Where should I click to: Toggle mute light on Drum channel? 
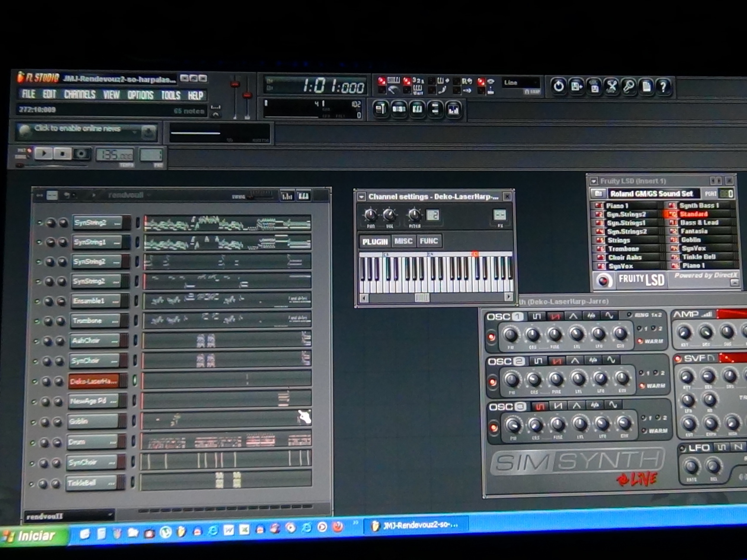(33, 443)
